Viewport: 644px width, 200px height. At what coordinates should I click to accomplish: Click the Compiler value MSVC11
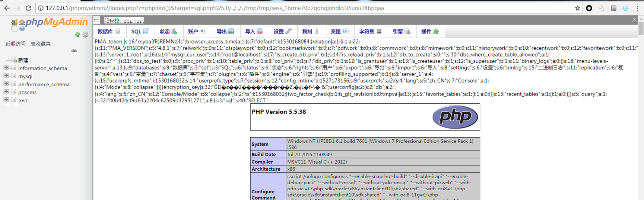click(317, 162)
